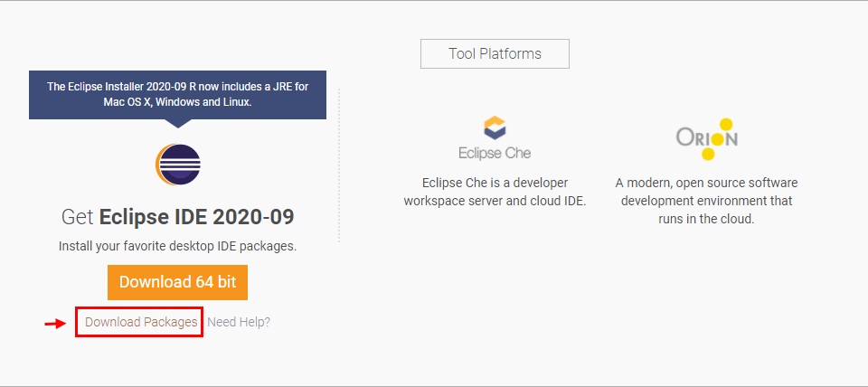Click the Orion cloud environment description
Image resolution: width=868 pixels, height=387 pixels.
[706, 201]
